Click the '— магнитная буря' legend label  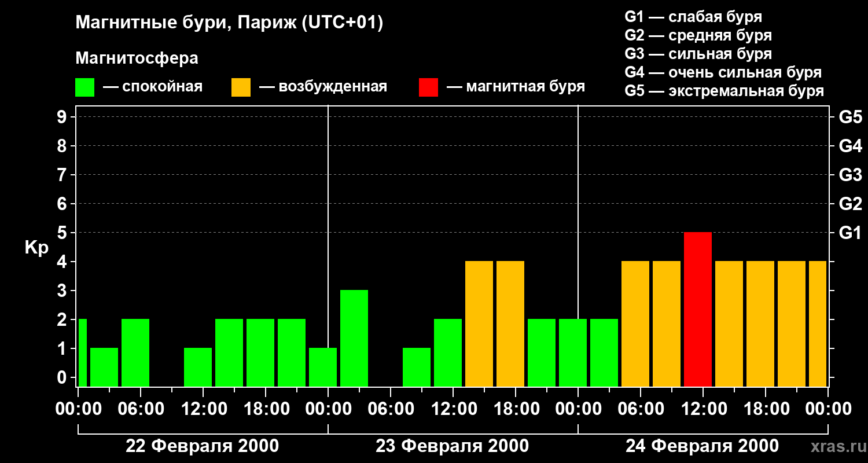(516, 87)
